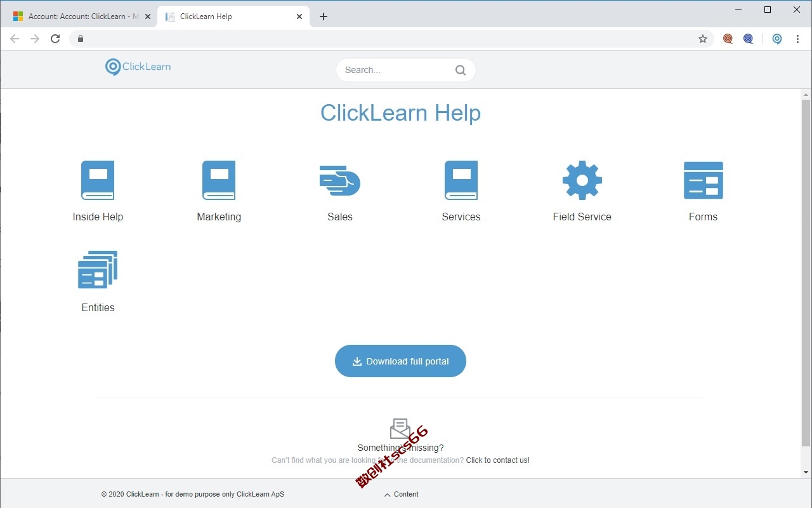The width and height of the screenshot is (812, 508).
Task: Go forward in browser history
Action: pos(35,39)
